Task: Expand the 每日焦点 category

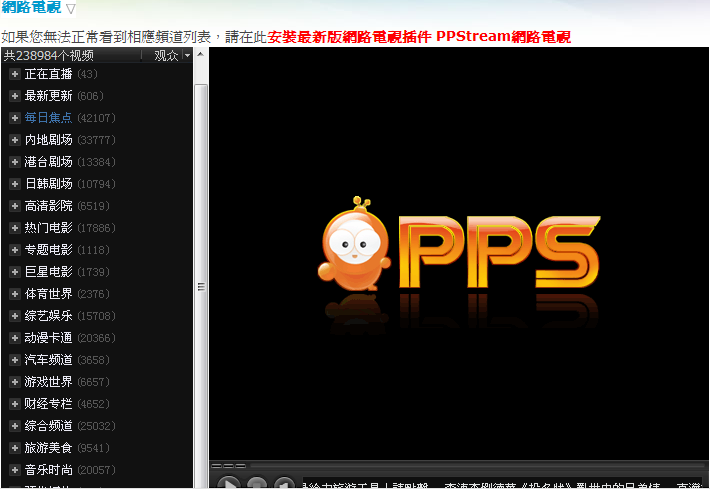Action: 14,118
